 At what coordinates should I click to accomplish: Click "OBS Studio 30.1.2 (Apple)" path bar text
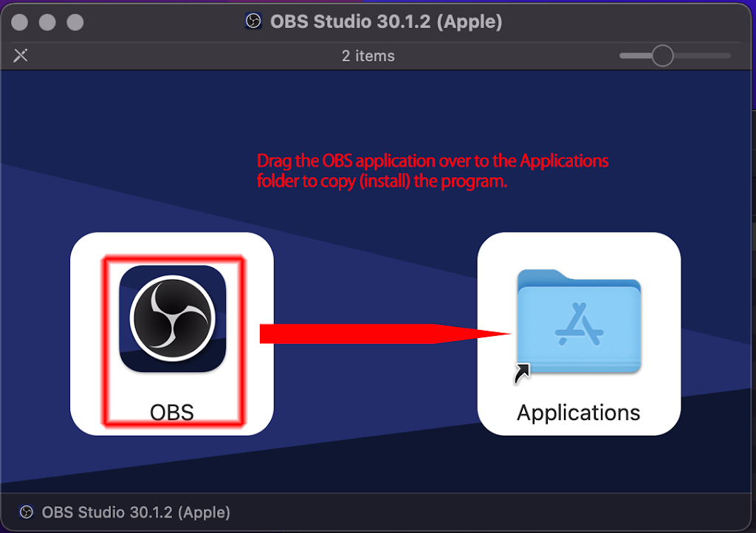pos(136,512)
